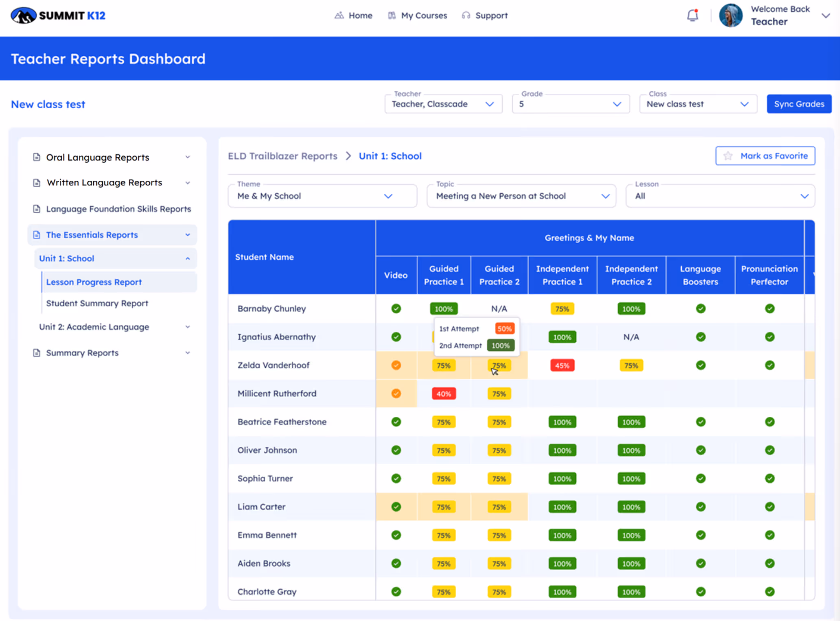840x621 pixels.
Task: Click Ignatius Abernathy video check icon
Action: (396, 337)
